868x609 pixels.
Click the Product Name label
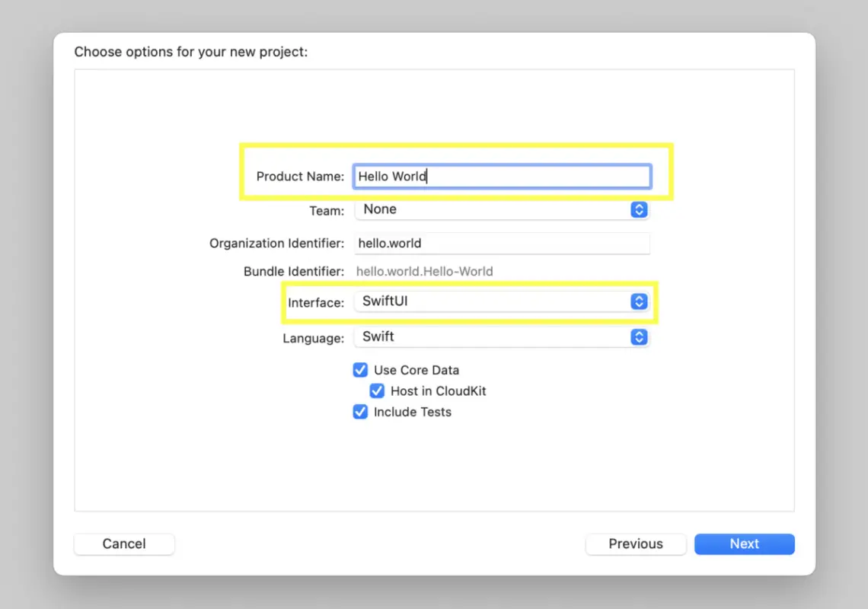(x=300, y=176)
